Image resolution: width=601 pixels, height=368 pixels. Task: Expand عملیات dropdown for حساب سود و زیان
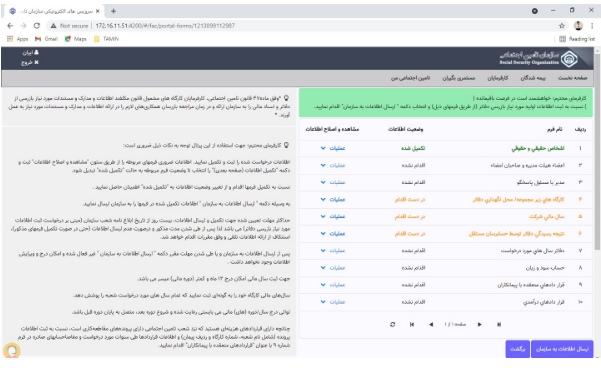pyautogui.click(x=333, y=268)
